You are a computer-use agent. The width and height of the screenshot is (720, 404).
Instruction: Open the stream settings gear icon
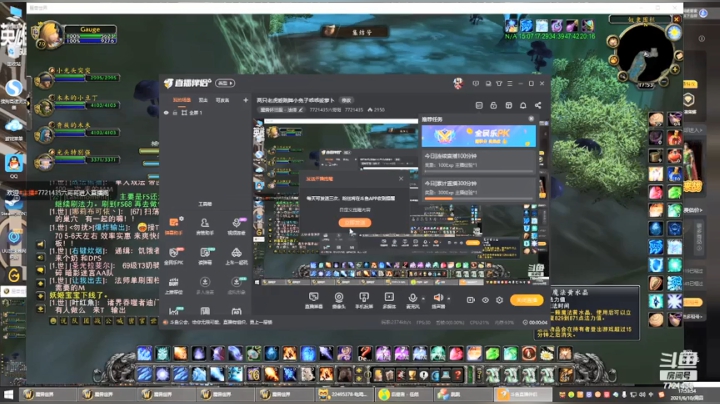(x=499, y=300)
